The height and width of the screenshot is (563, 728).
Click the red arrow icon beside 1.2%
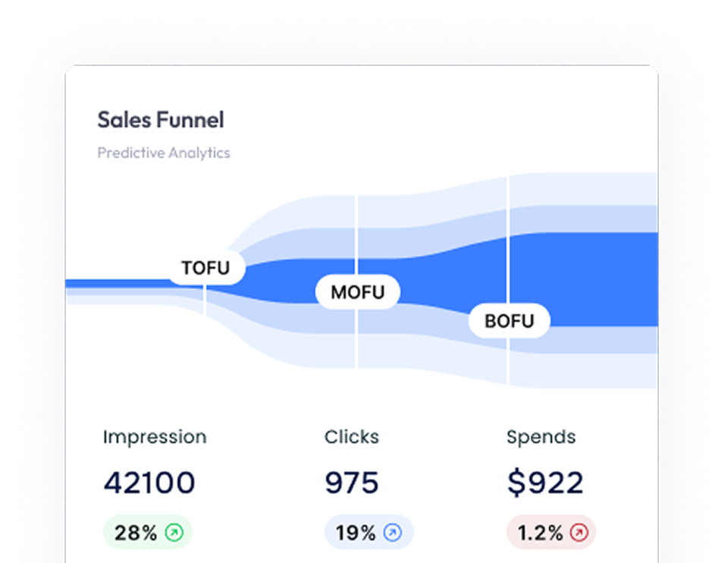pyautogui.click(x=579, y=533)
